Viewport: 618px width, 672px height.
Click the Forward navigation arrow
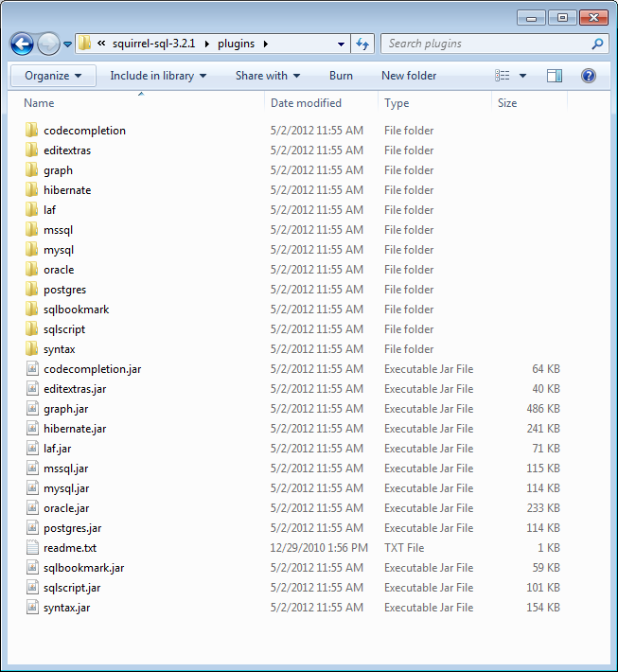(48, 44)
